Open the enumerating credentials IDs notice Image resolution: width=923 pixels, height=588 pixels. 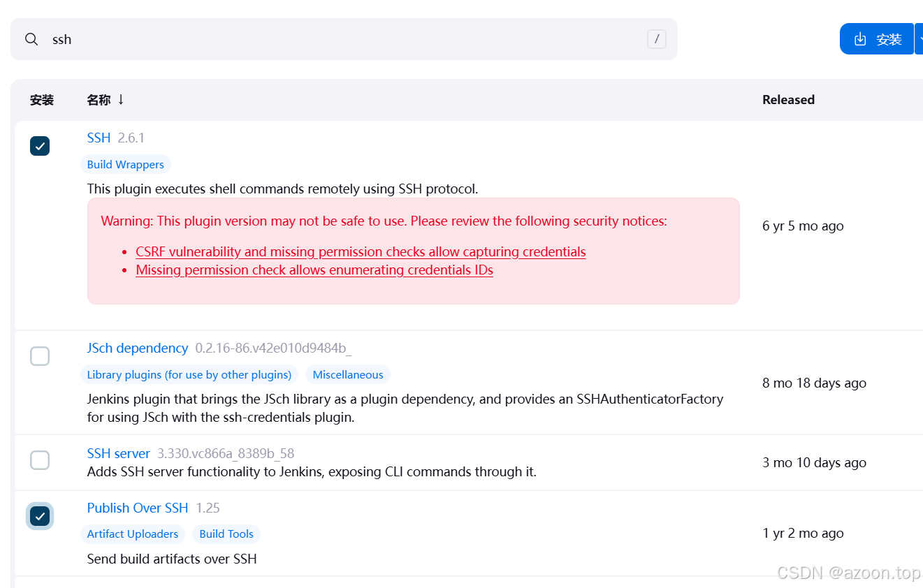pyautogui.click(x=314, y=270)
